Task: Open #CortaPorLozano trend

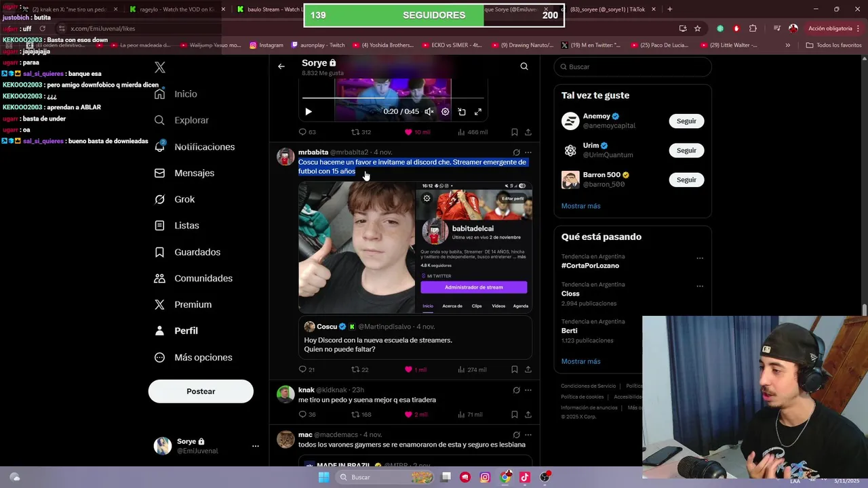Action: pos(590,266)
